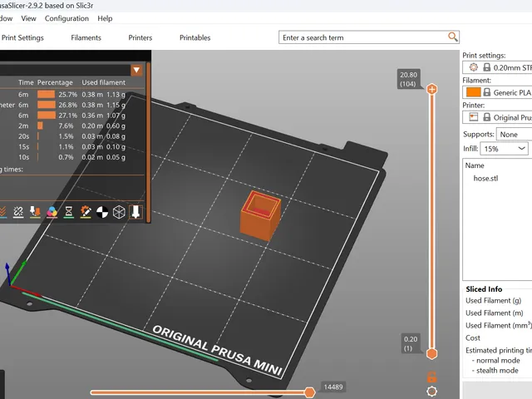532x399 pixels.
Task: Toggle custom G-code visibility icon
Action: pyautogui.click(x=86, y=212)
